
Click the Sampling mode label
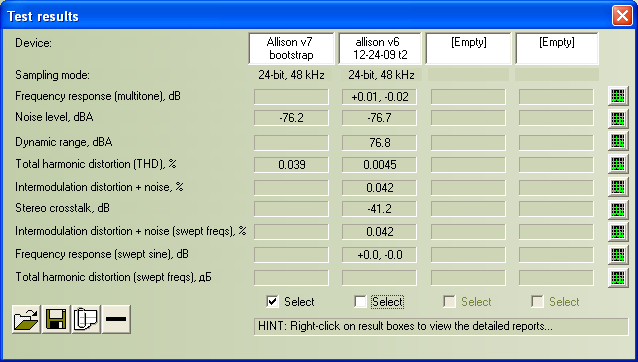52,75
